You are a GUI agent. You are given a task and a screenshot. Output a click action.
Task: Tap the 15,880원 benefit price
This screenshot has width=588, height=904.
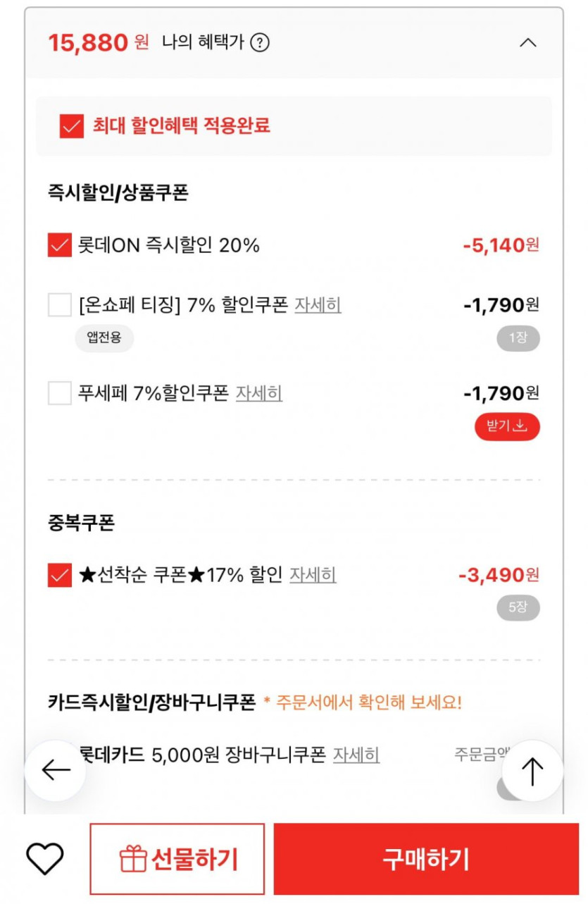click(98, 43)
